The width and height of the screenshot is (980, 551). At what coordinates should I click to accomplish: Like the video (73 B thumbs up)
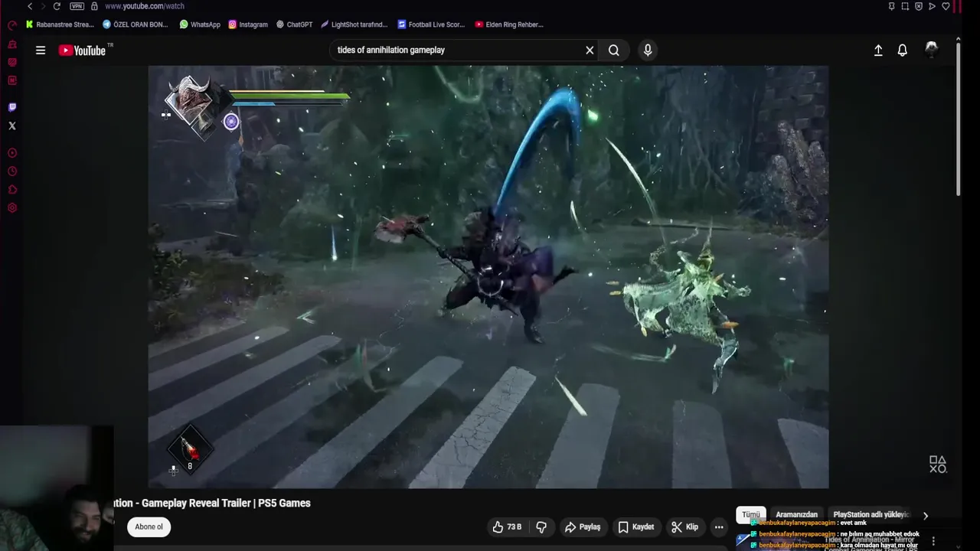coord(507,527)
